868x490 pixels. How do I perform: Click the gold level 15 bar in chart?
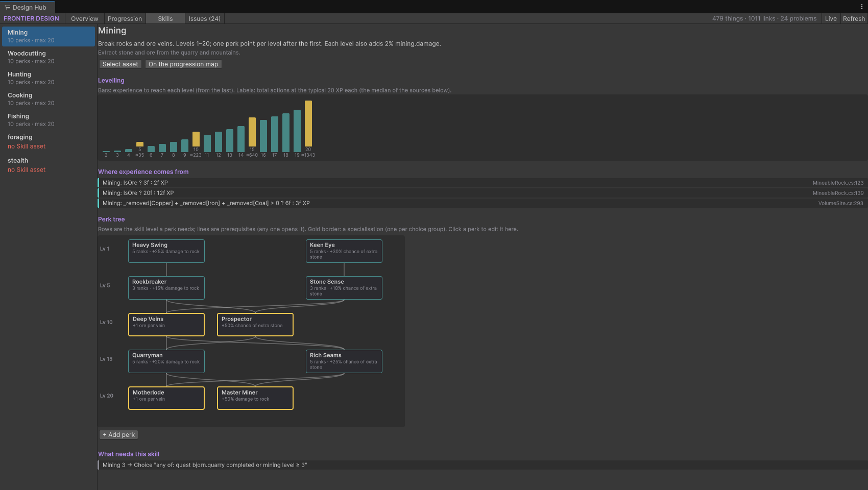click(x=252, y=132)
